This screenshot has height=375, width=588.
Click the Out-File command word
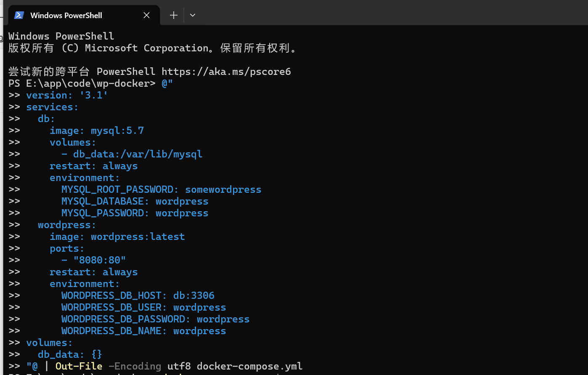(x=79, y=366)
